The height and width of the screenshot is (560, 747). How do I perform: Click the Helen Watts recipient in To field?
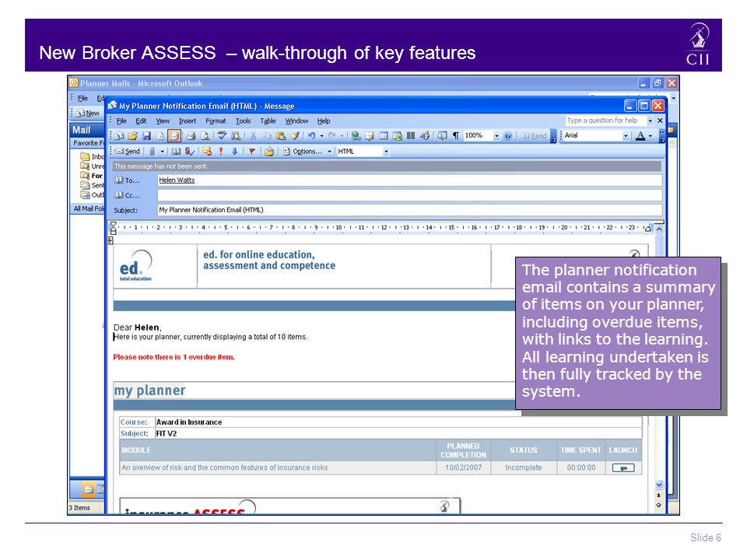[177, 180]
